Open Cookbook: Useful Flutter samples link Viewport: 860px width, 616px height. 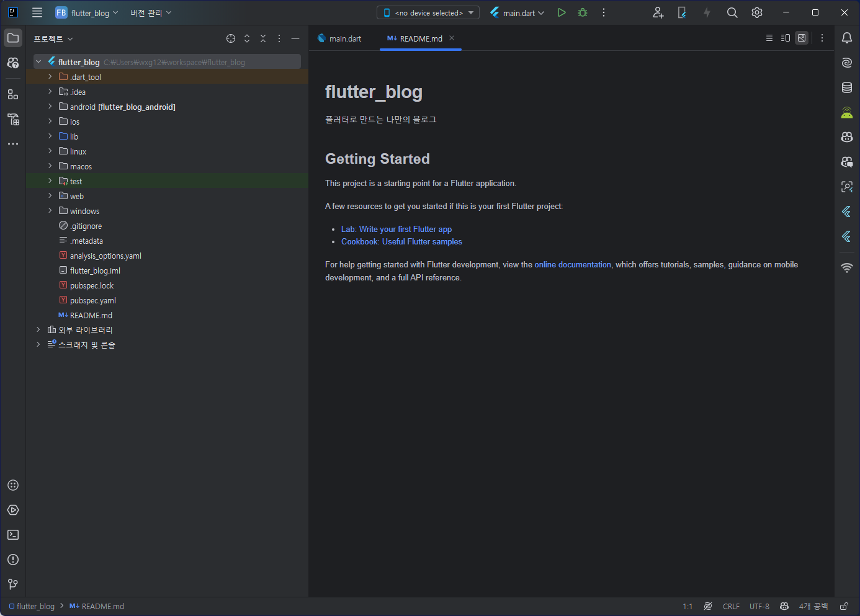pyautogui.click(x=401, y=241)
